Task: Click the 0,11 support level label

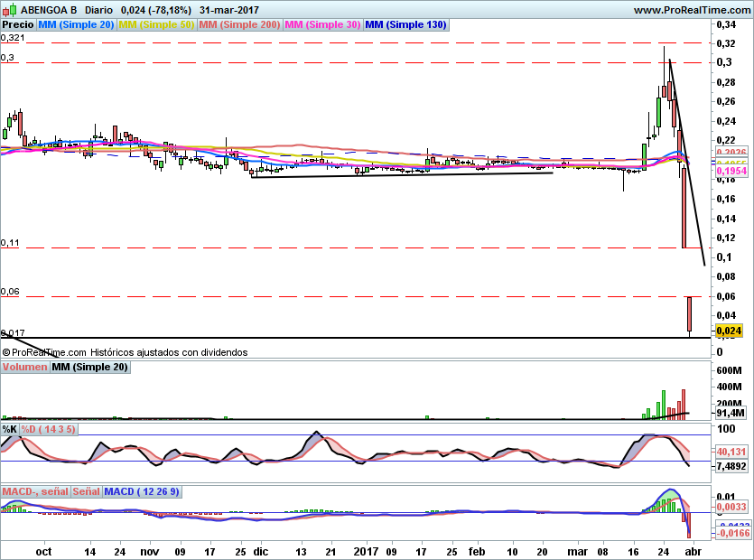Action: (10, 242)
